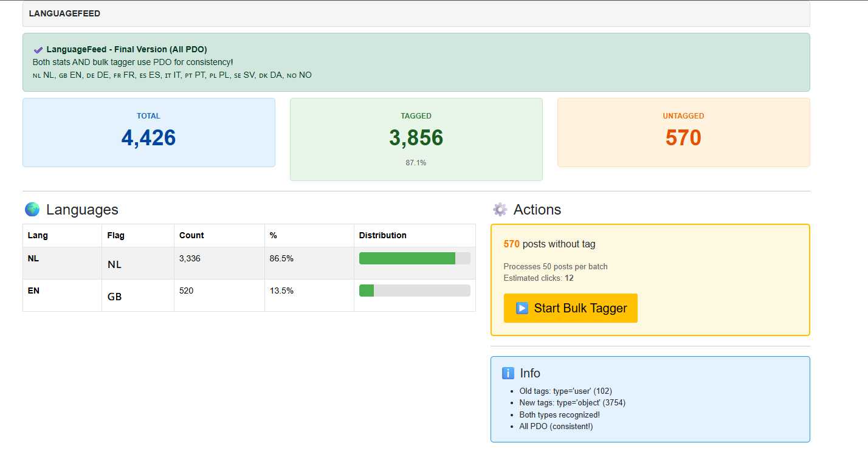Click the GB flag in the table
The image size is (868, 454).
(114, 297)
